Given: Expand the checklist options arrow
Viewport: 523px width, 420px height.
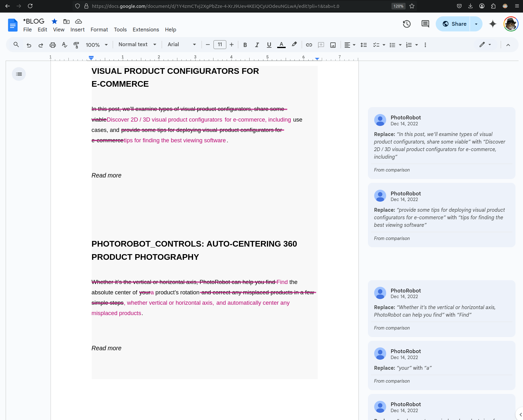Looking at the screenshot, I should coord(384,45).
